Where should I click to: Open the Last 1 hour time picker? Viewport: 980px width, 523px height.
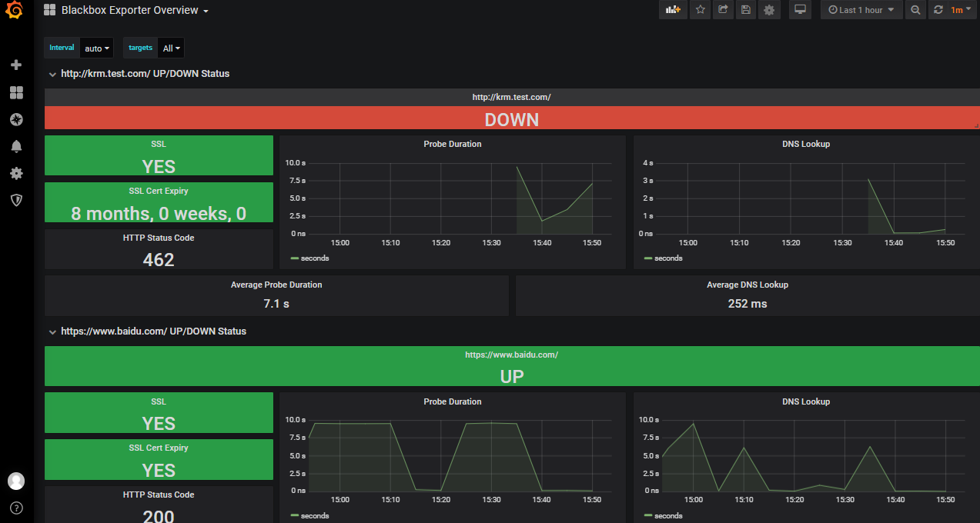pyautogui.click(x=861, y=10)
